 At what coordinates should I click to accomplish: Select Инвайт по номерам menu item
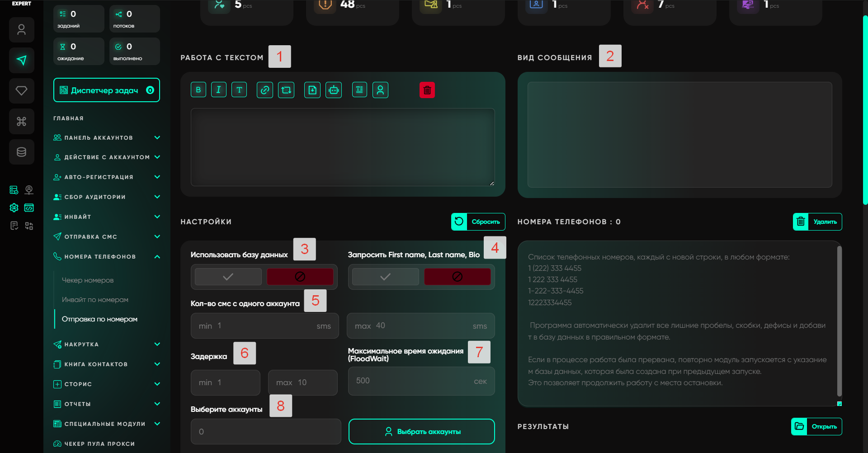(95, 300)
